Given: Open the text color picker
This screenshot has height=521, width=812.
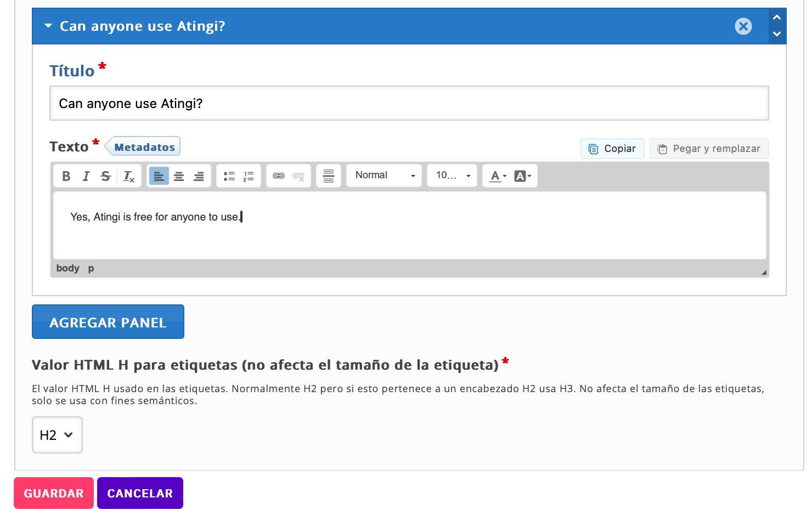Looking at the screenshot, I should [x=498, y=176].
